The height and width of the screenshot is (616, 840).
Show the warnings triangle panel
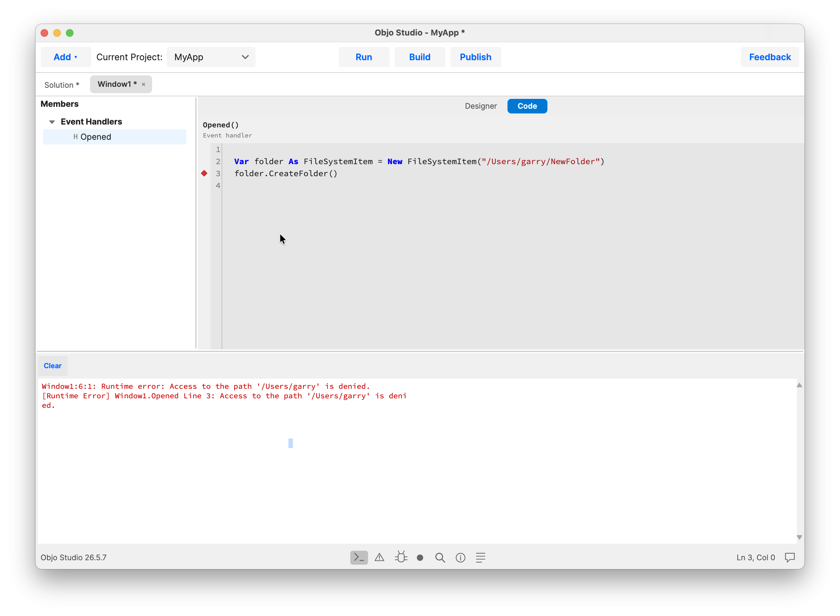[x=379, y=557]
